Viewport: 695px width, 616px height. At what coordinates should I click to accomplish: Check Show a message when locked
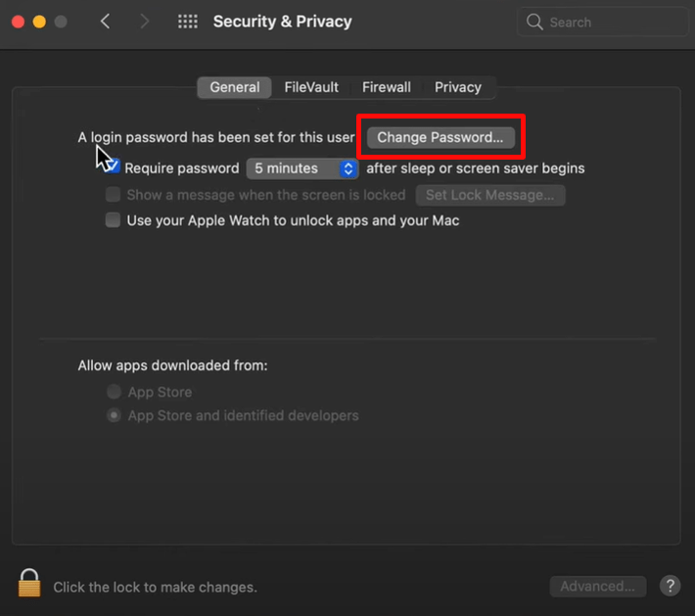click(x=114, y=195)
